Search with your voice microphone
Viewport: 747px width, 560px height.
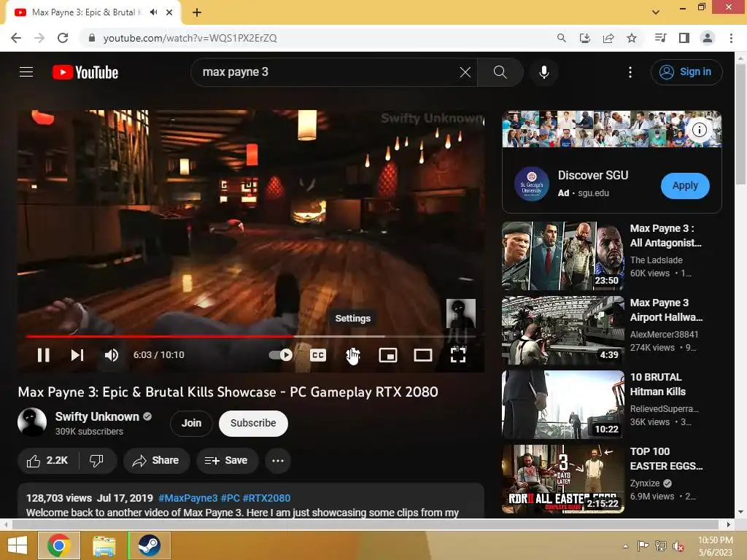click(x=543, y=72)
